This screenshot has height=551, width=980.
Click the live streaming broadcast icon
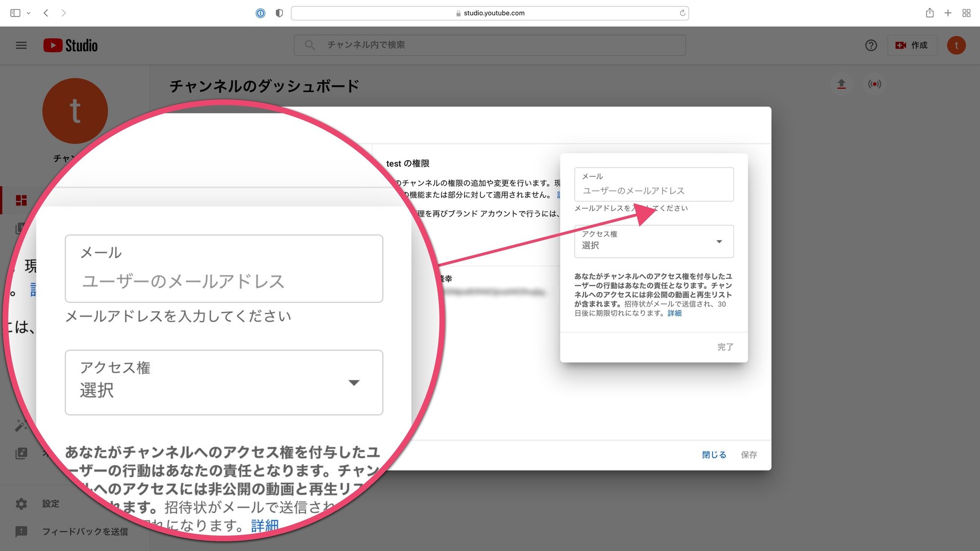click(x=875, y=84)
